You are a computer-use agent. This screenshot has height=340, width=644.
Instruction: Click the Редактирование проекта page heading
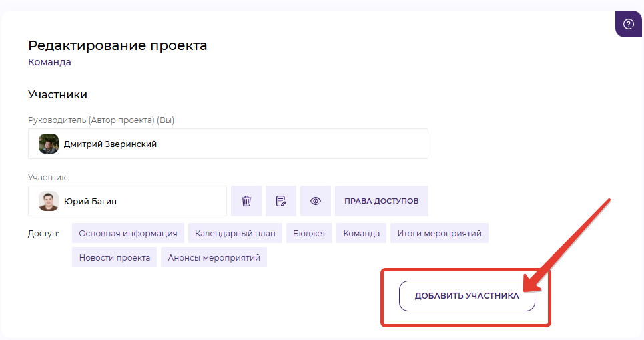click(117, 45)
